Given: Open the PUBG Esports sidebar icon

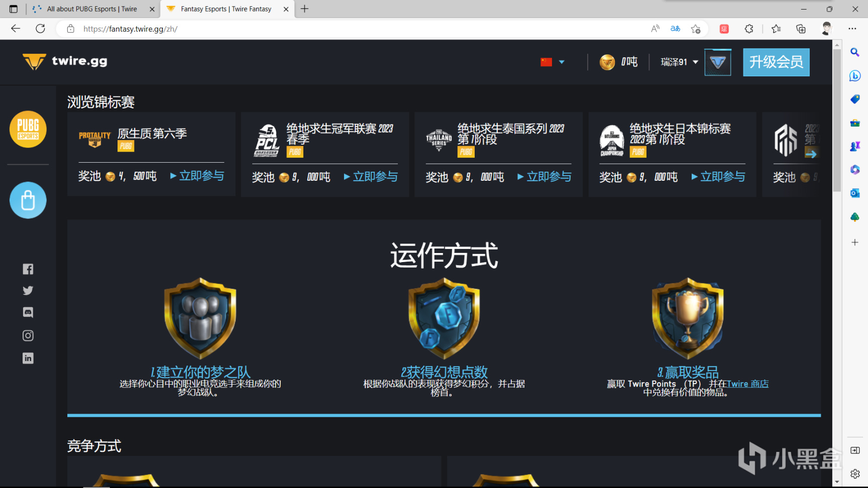Looking at the screenshot, I should click(x=28, y=129).
